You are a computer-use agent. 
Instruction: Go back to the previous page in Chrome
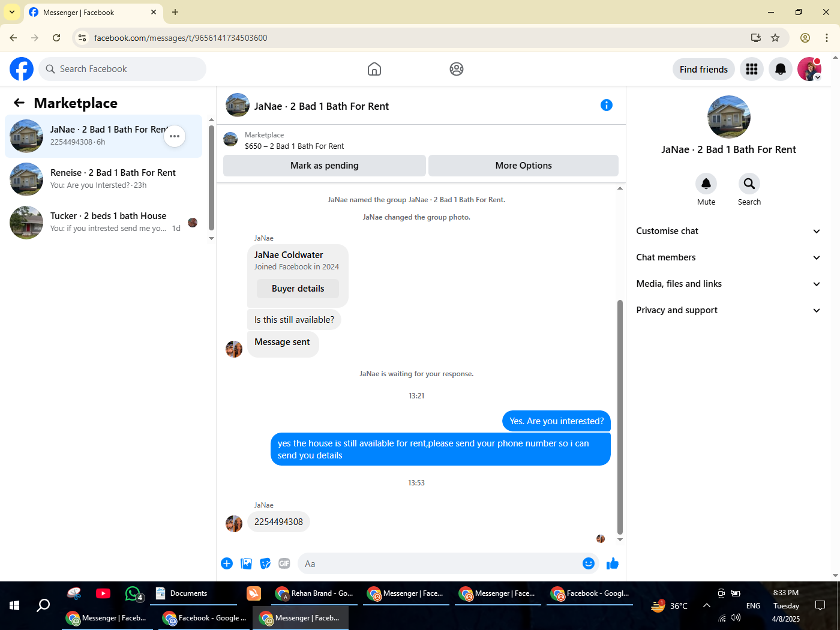(x=13, y=38)
